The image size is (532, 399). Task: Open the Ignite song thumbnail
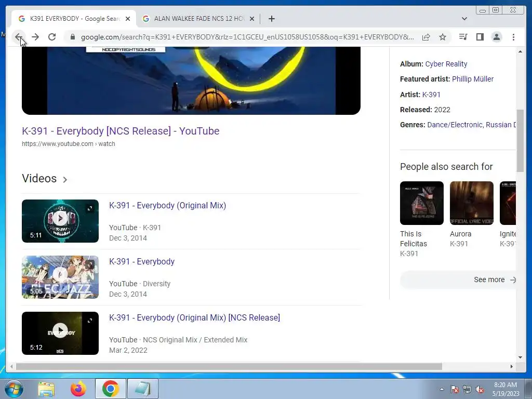508,203
